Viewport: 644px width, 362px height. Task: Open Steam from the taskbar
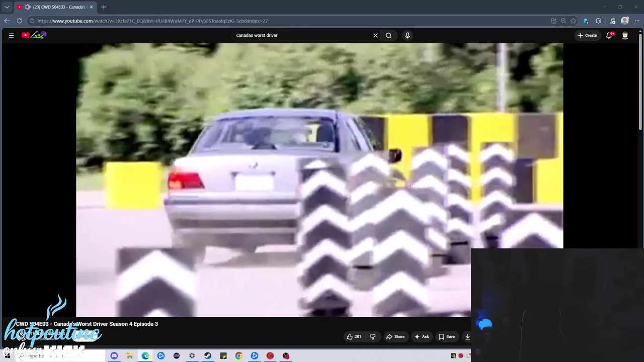point(208,355)
